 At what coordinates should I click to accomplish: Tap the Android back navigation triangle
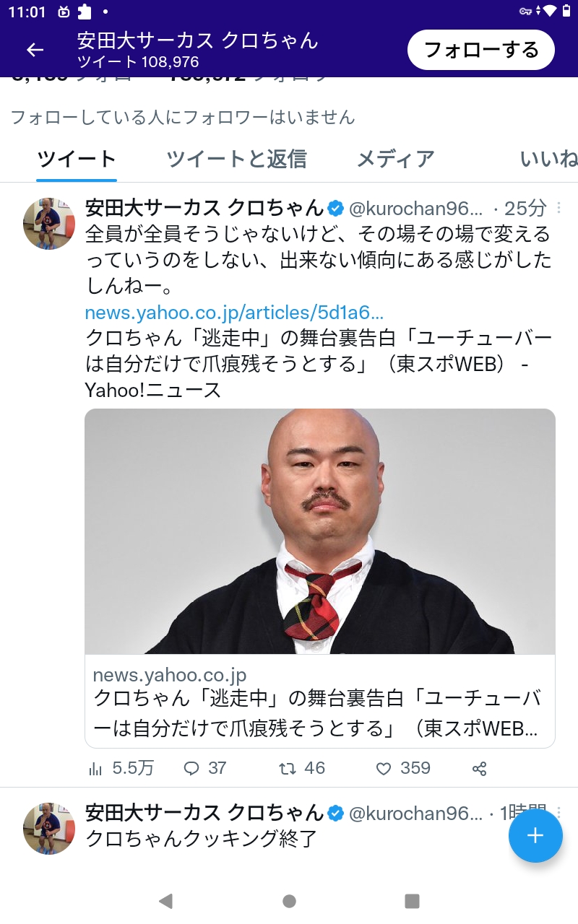pos(165,900)
